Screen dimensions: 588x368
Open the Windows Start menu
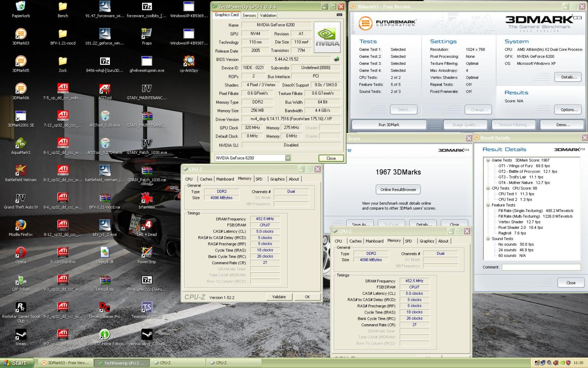17,363
